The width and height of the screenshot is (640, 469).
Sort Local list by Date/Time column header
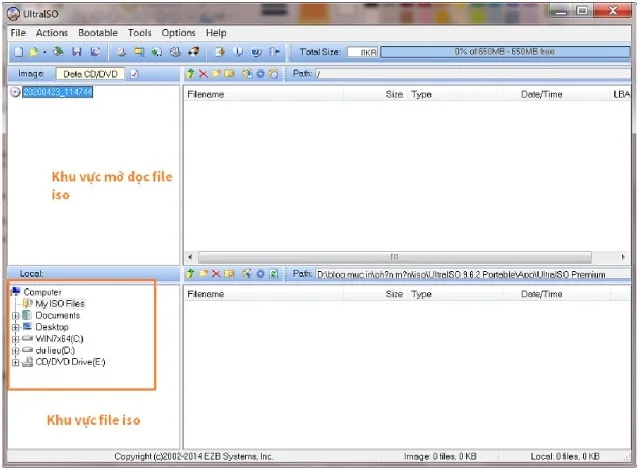[x=557, y=294]
